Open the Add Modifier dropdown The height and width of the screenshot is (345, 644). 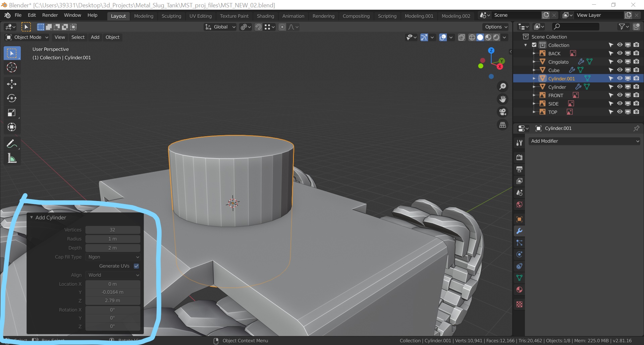(584, 141)
